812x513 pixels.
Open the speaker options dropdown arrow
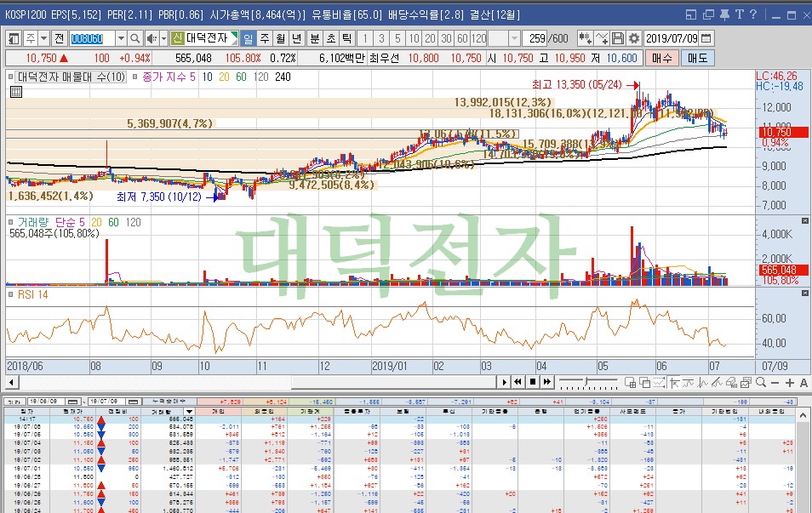click(x=163, y=38)
